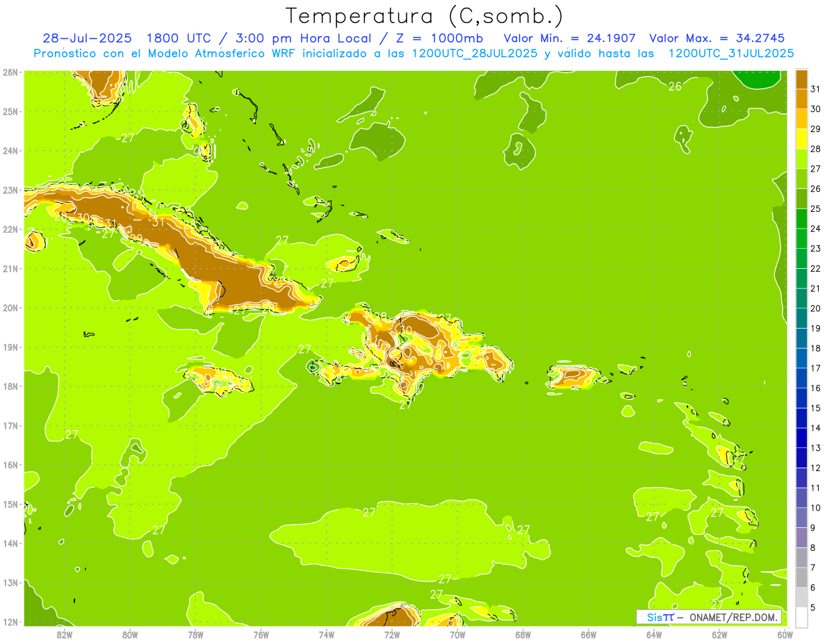Click the 11 label on the color scale

pyautogui.click(x=815, y=488)
